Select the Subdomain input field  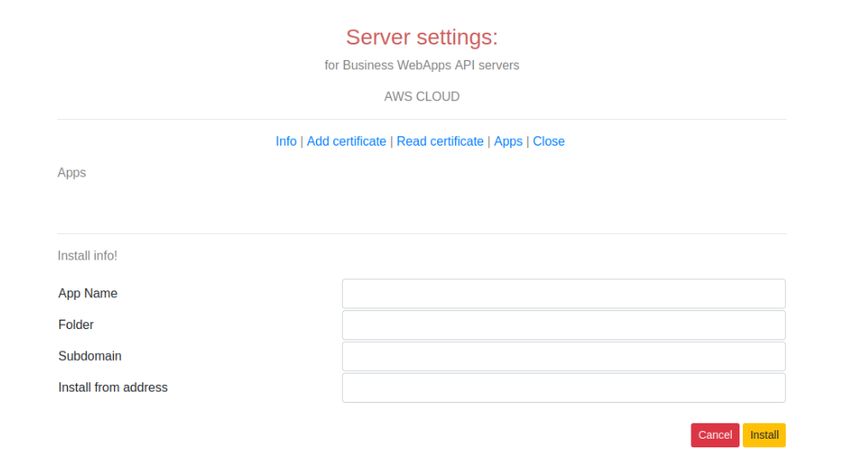[x=564, y=356]
